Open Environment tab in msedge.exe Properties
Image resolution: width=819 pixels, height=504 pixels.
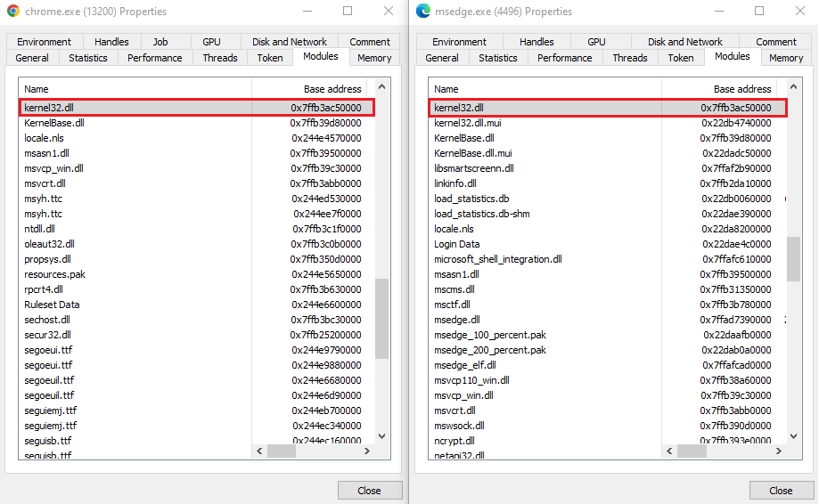(462, 42)
